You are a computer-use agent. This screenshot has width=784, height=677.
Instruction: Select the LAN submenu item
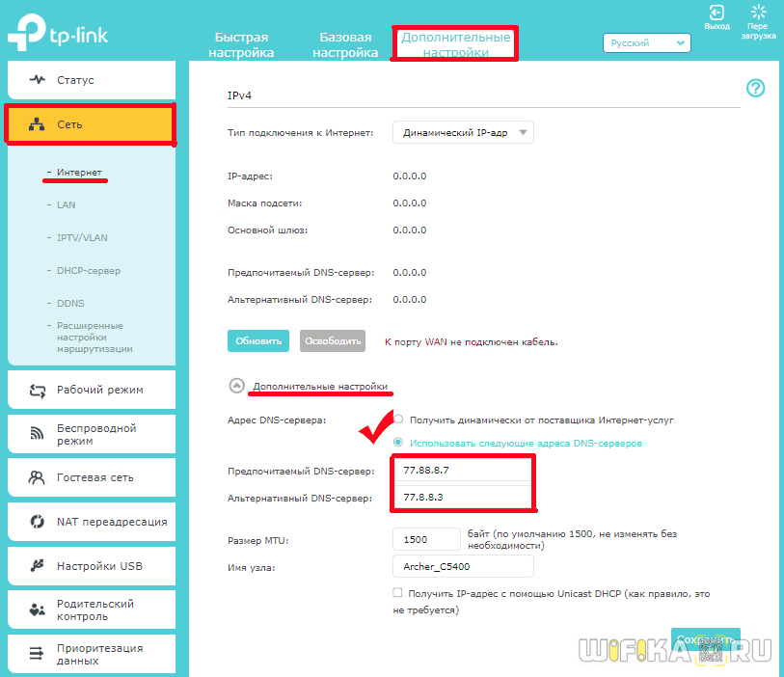(x=66, y=205)
